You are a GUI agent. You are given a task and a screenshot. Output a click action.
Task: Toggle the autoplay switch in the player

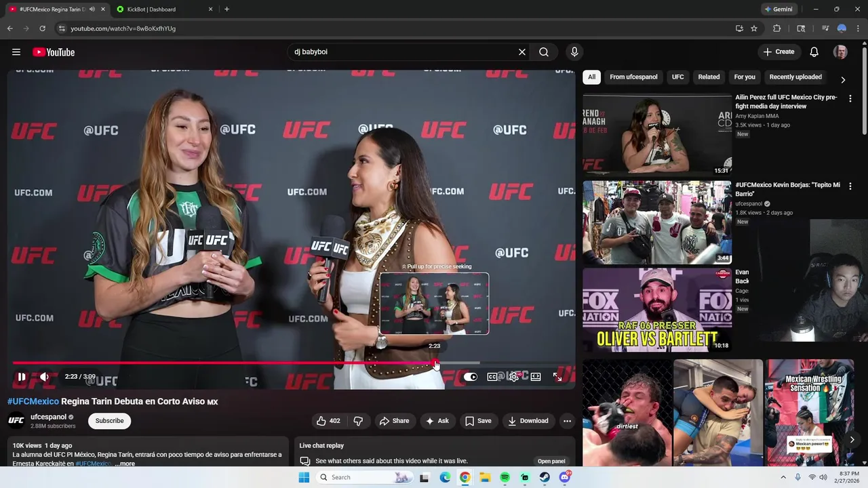click(x=470, y=377)
